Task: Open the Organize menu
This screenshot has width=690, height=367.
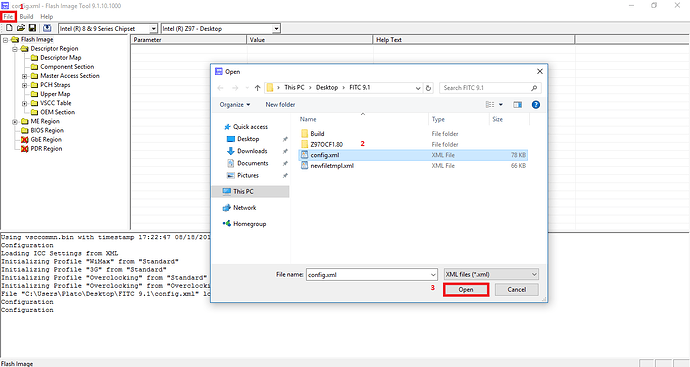Action: click(x=235, y=105)
